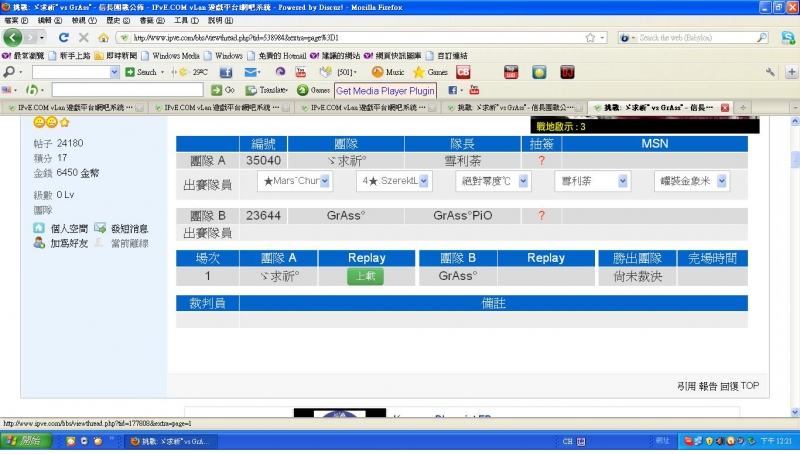Click the TOP link

click(749, 386)
